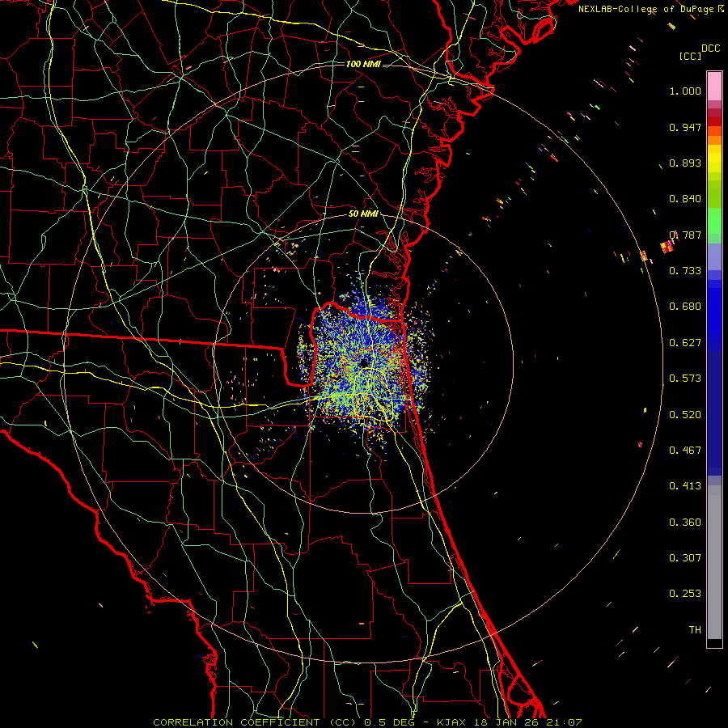The image size is (728, 728).
Task: Click the Correlation Coefficient KJAX caption text
Action: tap(367, 722)
